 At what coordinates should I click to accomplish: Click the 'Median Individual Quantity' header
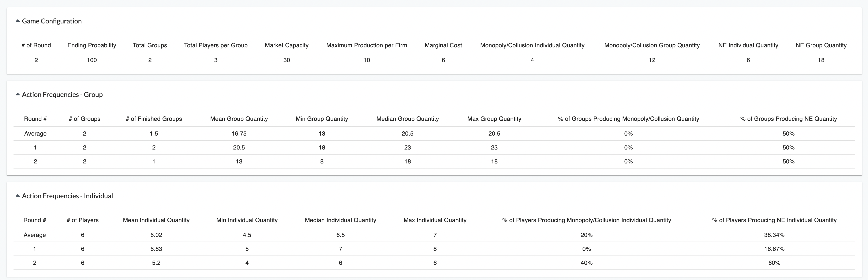click(340, 220)
